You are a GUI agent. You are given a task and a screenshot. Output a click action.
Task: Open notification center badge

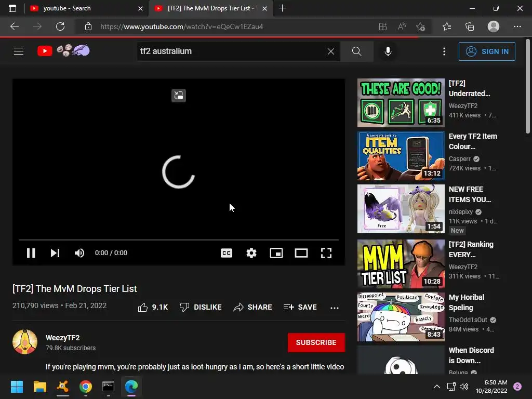coord(517,387)
